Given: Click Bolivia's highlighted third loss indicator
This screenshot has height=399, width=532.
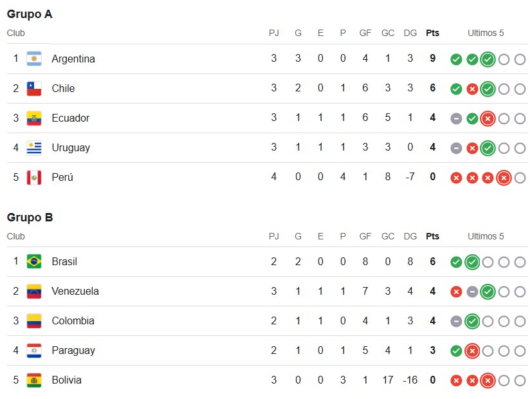Looking at the screenshot, I should [x=488, y=381].
